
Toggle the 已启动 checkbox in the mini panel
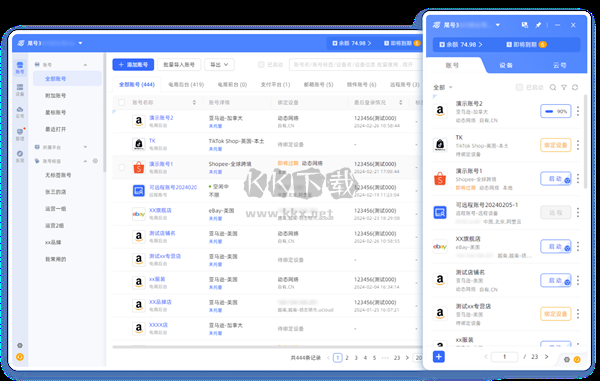[x=519, y=88]
